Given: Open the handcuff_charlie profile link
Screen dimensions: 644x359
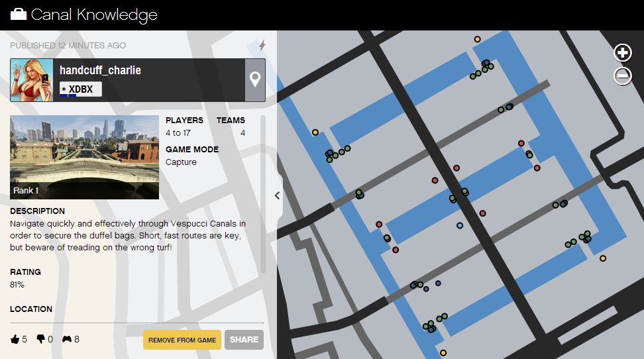Looking at the screenshot, I should point(100,70).
